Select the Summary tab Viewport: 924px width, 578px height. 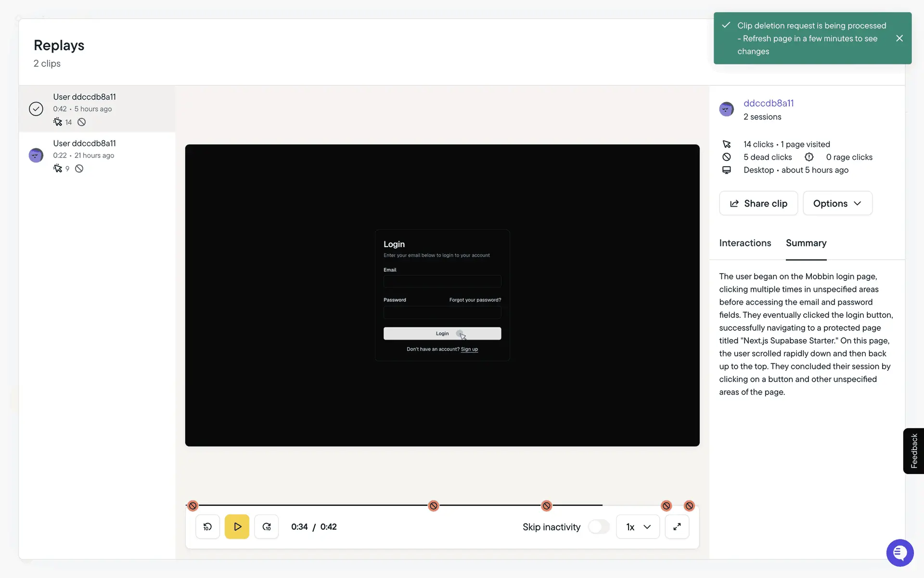(x=806, y=243)
